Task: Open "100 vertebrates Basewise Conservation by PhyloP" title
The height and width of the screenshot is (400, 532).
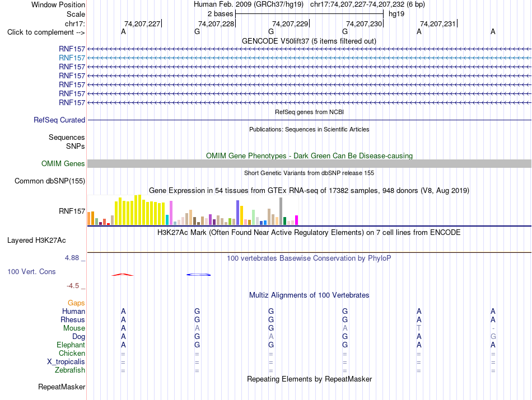Action: 309,258
